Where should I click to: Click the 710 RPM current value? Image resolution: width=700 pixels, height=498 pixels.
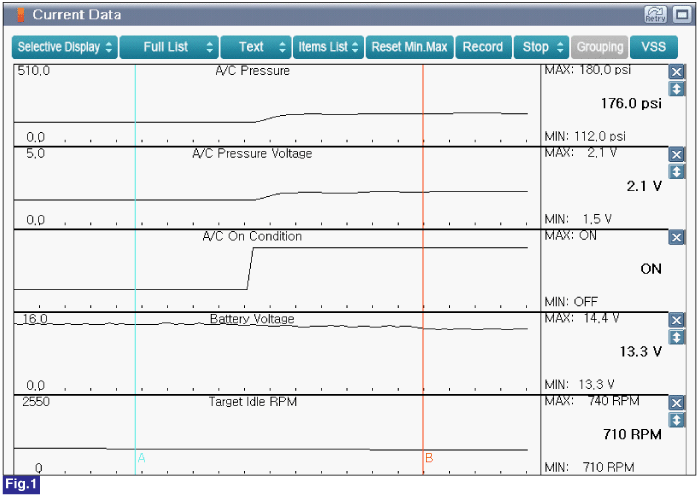point(632,434)
